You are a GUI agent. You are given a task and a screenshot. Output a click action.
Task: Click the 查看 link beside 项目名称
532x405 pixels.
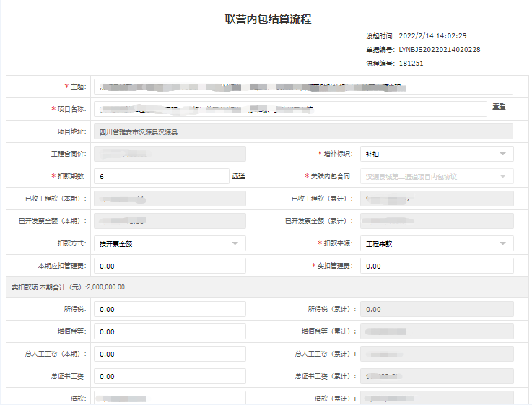pyautogui.click(x=499, y=107)
